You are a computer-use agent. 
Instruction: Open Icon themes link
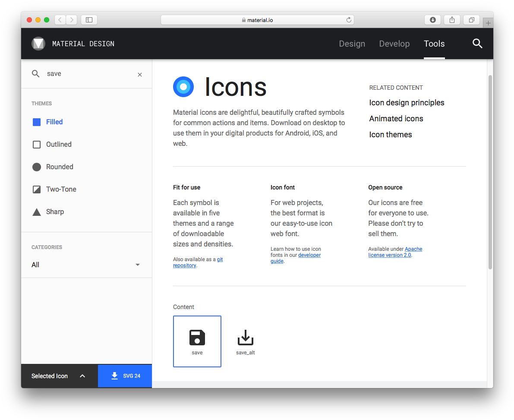coord(391,135)
